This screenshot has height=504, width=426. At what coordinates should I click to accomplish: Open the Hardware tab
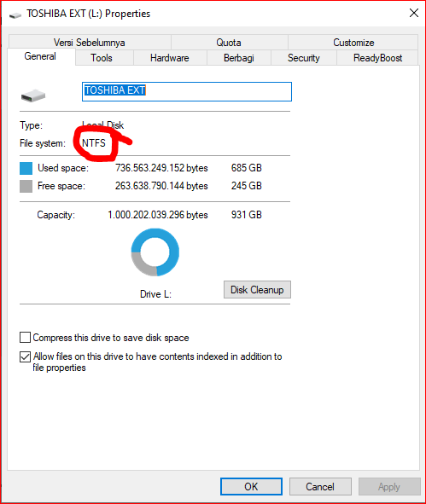point(170,58)
